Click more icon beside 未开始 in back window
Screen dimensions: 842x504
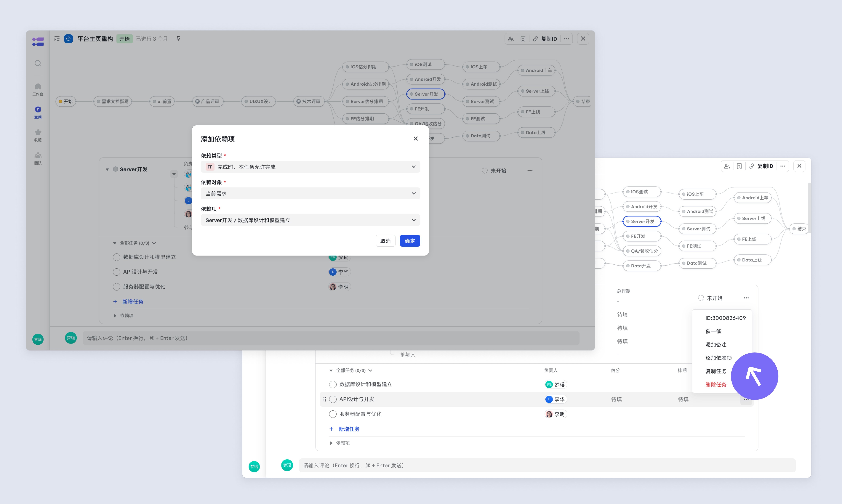coord(746,298)
